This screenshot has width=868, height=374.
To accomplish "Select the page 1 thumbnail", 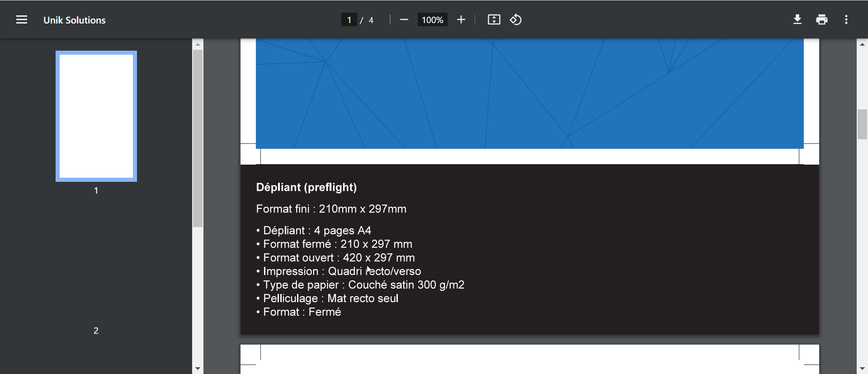I will (96, 116).
